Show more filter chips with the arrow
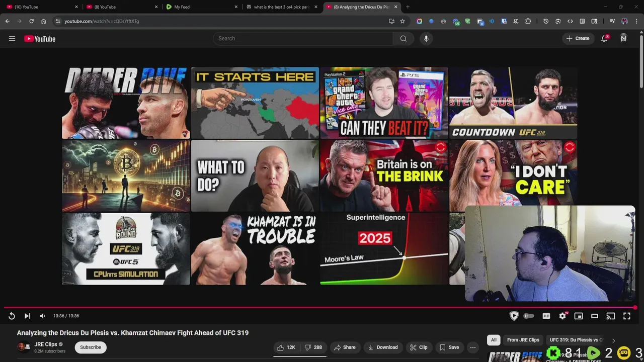The image size is (644, 362). [x=613, y=340]
